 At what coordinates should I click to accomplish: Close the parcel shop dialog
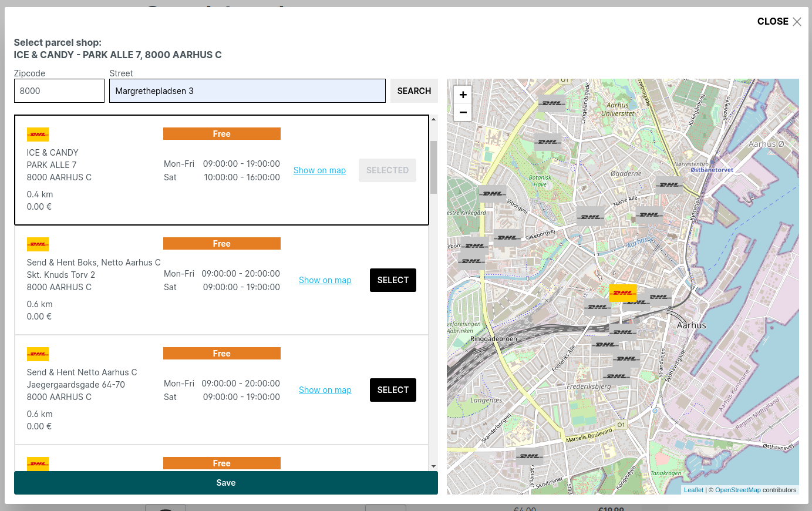click(779, 22)
